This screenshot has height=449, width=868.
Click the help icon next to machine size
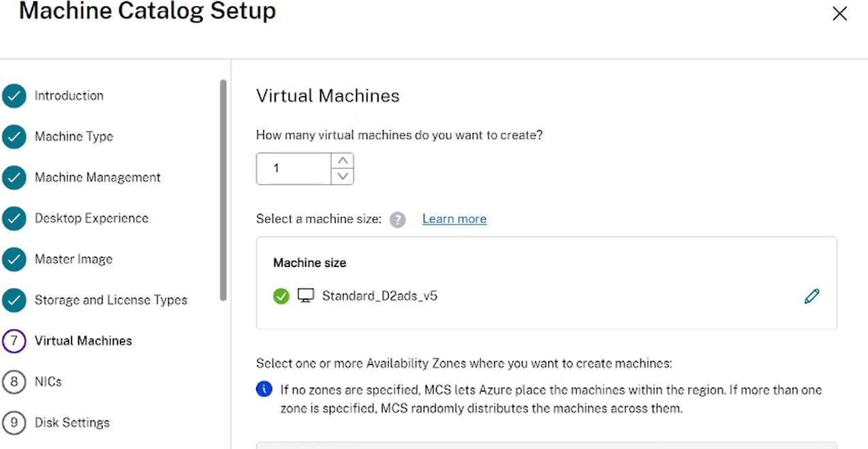pos(397,219)
